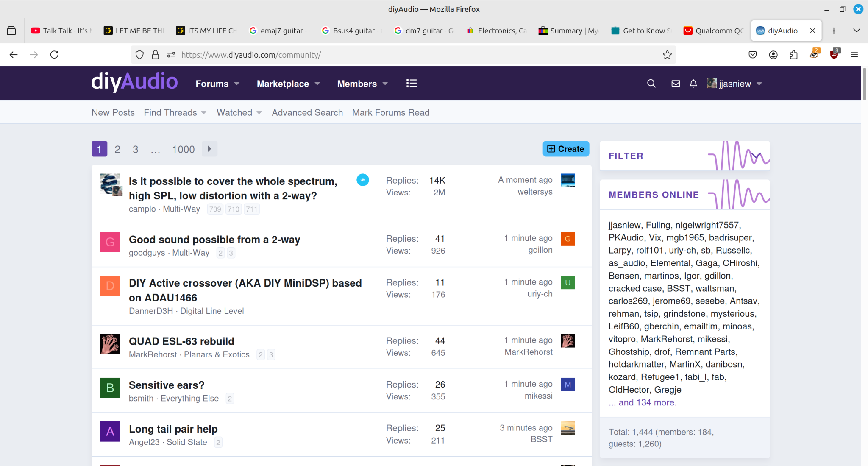The image size is (868, 466).
Task: Bookmark this page with star icon
Action: 667,55
